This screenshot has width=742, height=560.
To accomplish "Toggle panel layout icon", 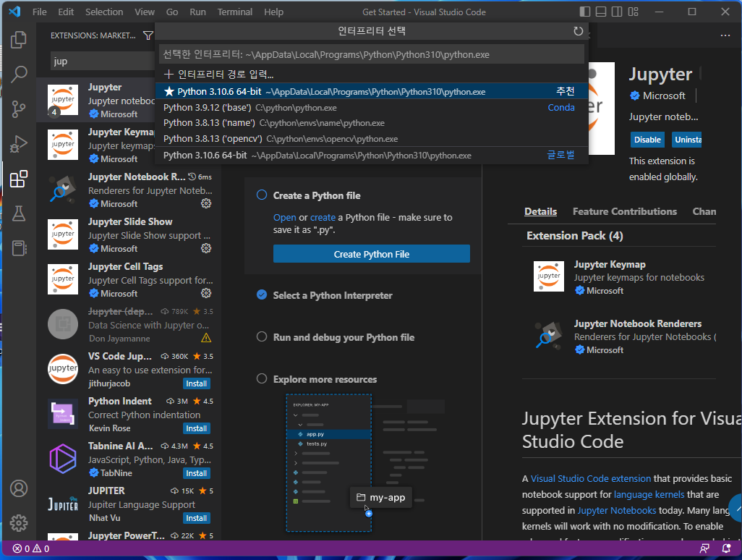I will (601, 12).
